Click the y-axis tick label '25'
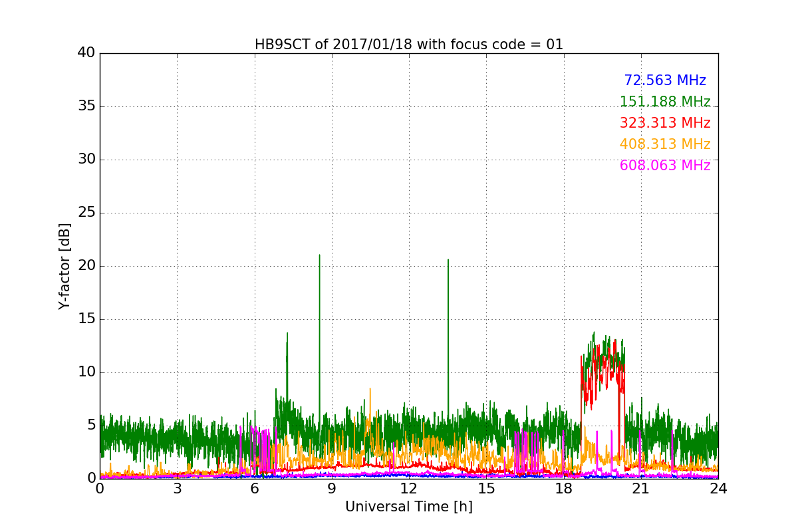798x532 pixels. point(86,213)
